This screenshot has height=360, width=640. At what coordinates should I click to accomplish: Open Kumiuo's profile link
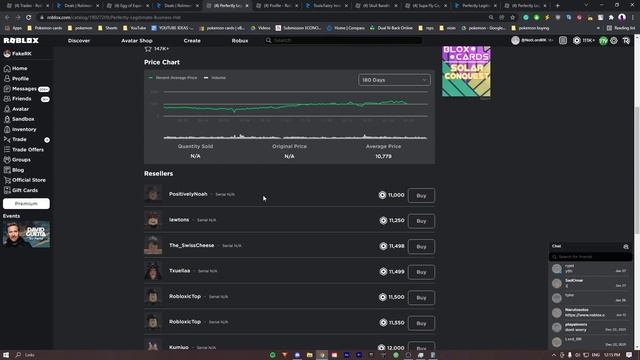click(179, 347)
